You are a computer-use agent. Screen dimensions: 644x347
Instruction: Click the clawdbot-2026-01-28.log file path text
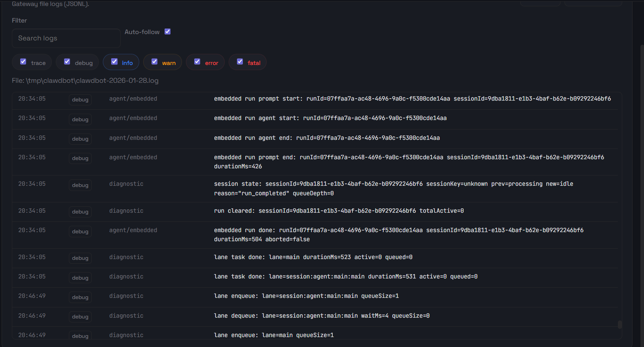point(85,81)
